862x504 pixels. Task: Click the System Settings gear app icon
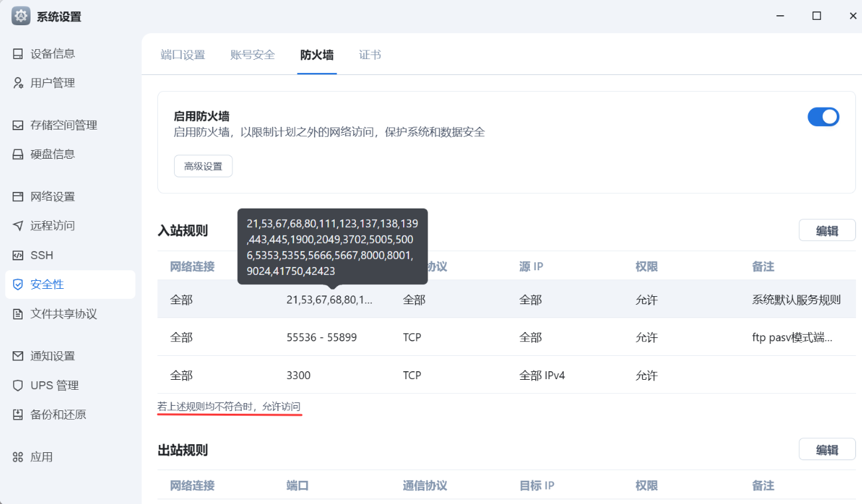(21, 16)
